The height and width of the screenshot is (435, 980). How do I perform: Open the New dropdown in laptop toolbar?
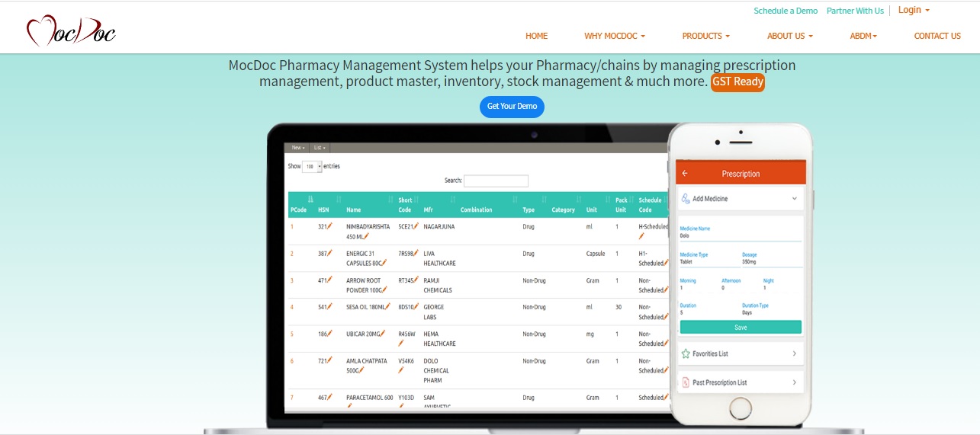point(298,148)
